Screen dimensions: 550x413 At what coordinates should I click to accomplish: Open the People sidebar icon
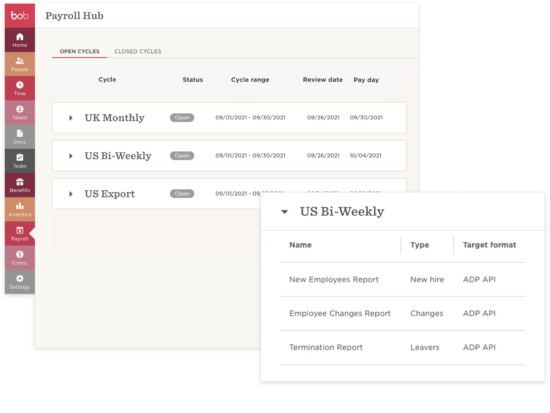coord(20,64)
